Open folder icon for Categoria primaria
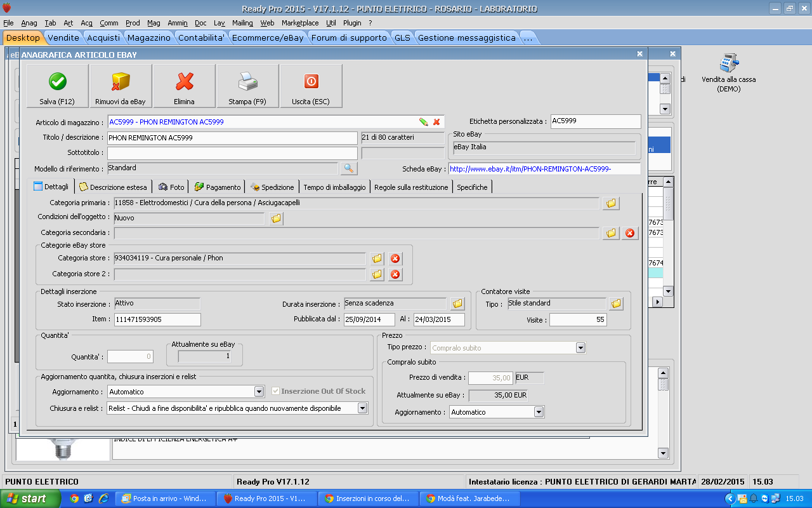 point(611,203)
